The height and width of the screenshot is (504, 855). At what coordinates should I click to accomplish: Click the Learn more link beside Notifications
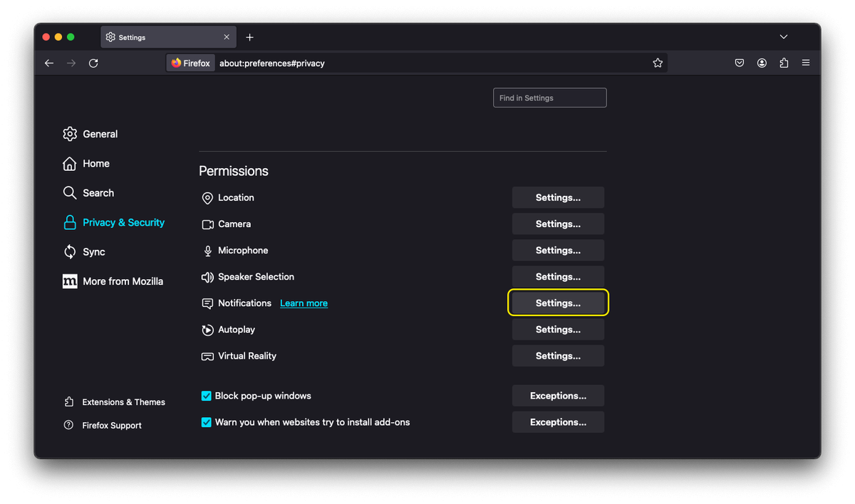304,303
